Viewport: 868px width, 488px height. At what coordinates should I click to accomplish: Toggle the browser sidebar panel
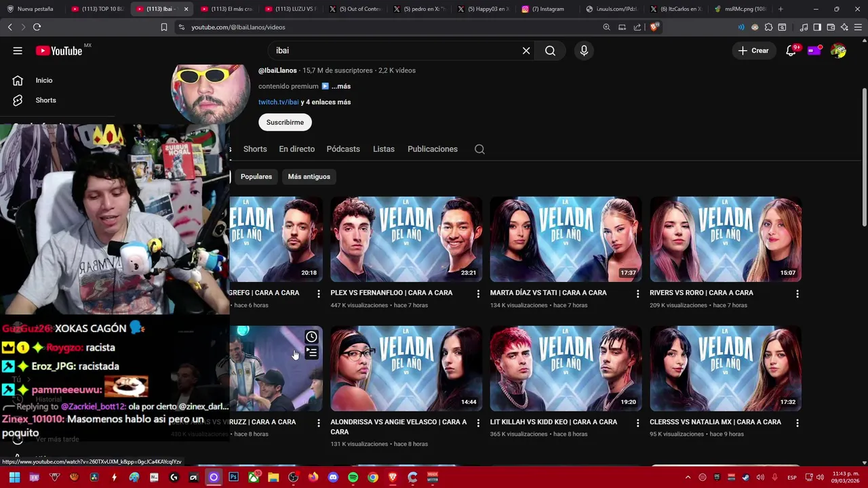click(x=817, y=27)
